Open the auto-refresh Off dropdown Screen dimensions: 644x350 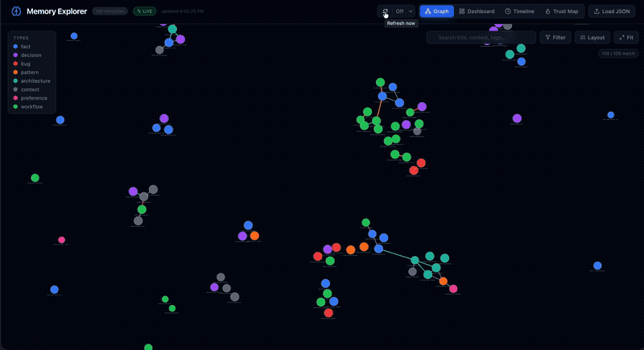tap(404, 11)
